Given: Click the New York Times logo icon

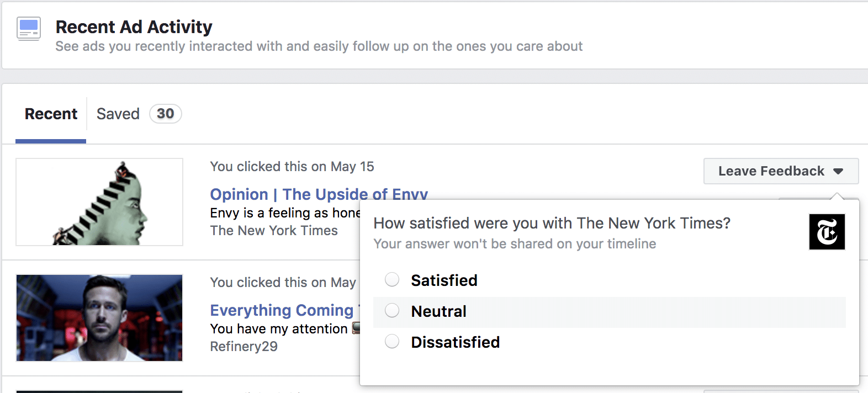Looking at the screenshot, I should [827, 232].
